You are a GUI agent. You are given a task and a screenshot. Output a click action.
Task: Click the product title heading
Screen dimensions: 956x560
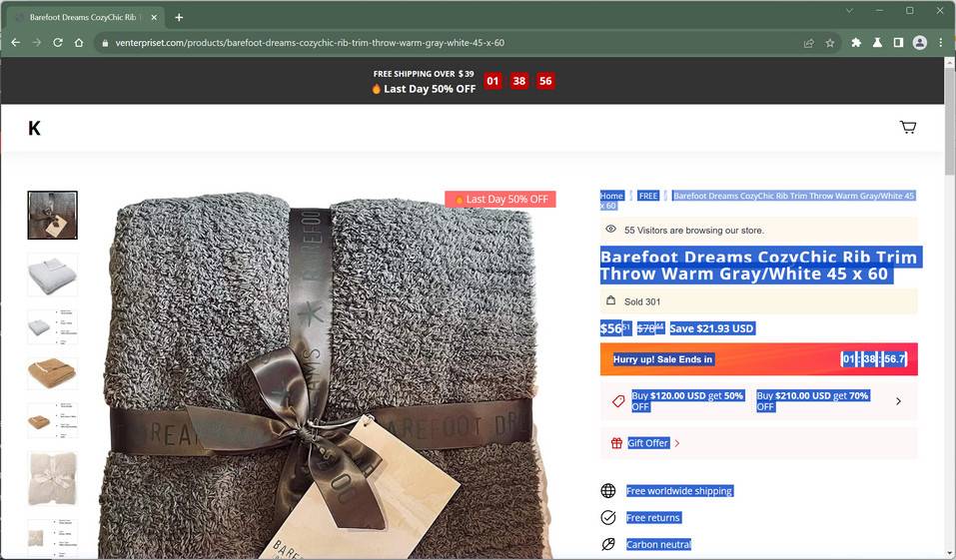coord(759,266)
